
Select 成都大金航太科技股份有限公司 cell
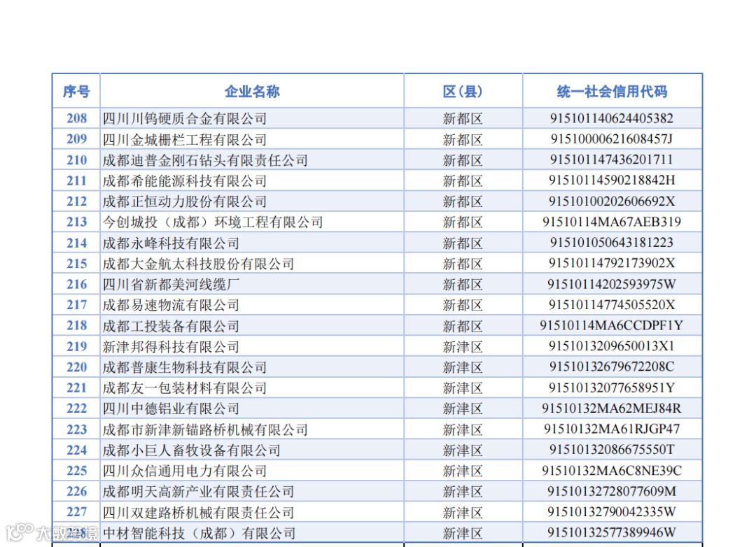[199, 264]
